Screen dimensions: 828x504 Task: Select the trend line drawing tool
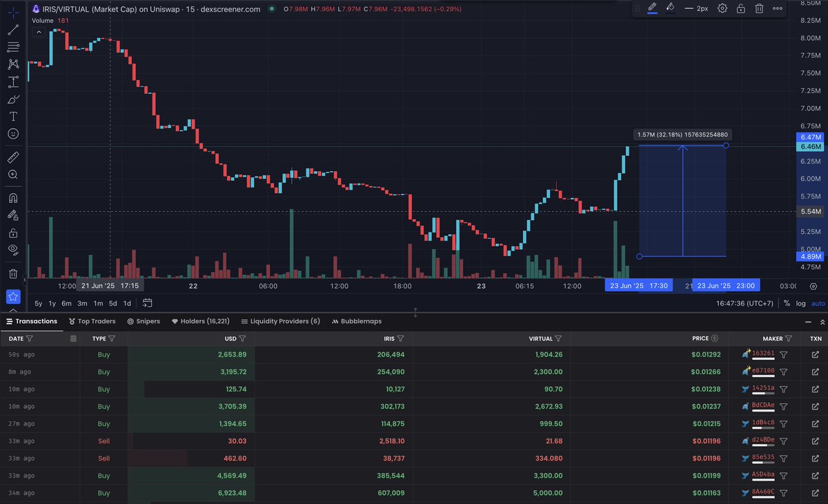(13, 30)
